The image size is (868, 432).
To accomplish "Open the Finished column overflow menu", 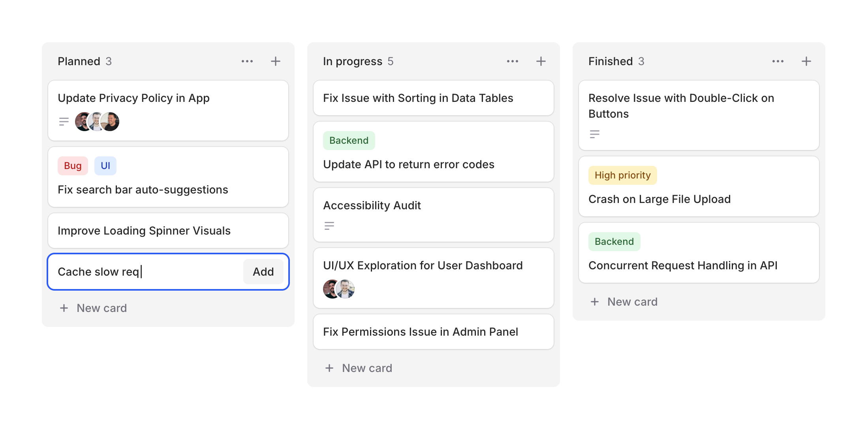I will tap(778, 61).
